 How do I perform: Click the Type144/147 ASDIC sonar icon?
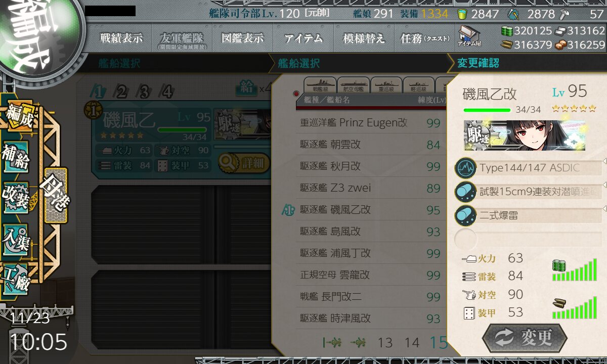point(465,168)
